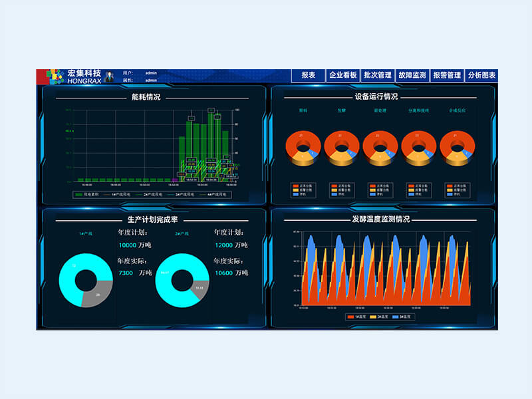Open the 批次管理 tab

pos(378,76)
